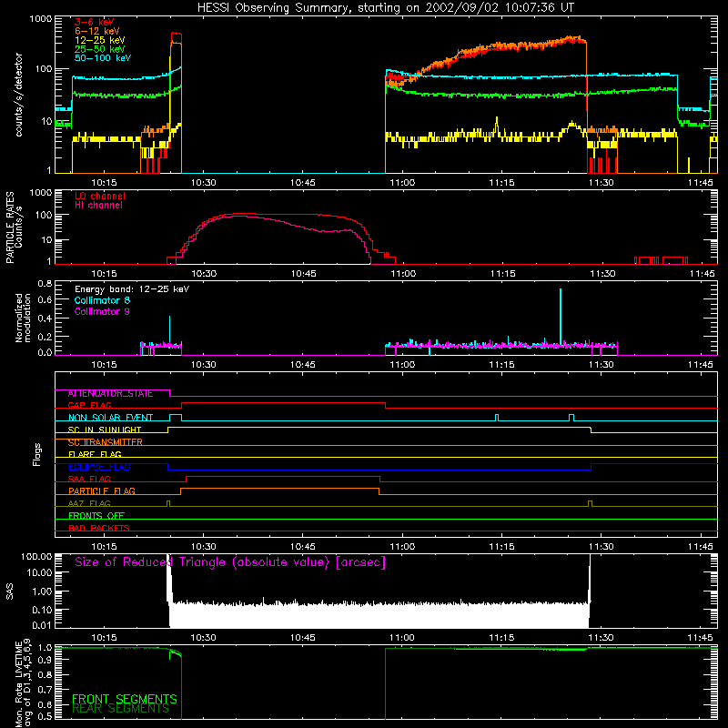Click the 0.9 value on livetime y-axis

45,660
